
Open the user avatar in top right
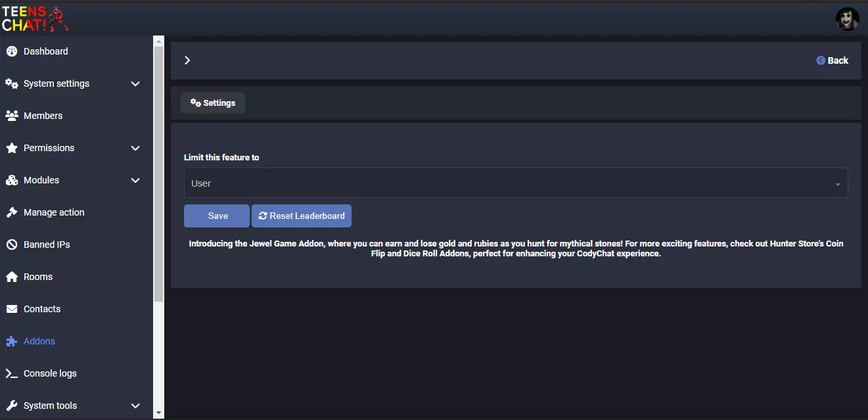[x=848, y=18]
